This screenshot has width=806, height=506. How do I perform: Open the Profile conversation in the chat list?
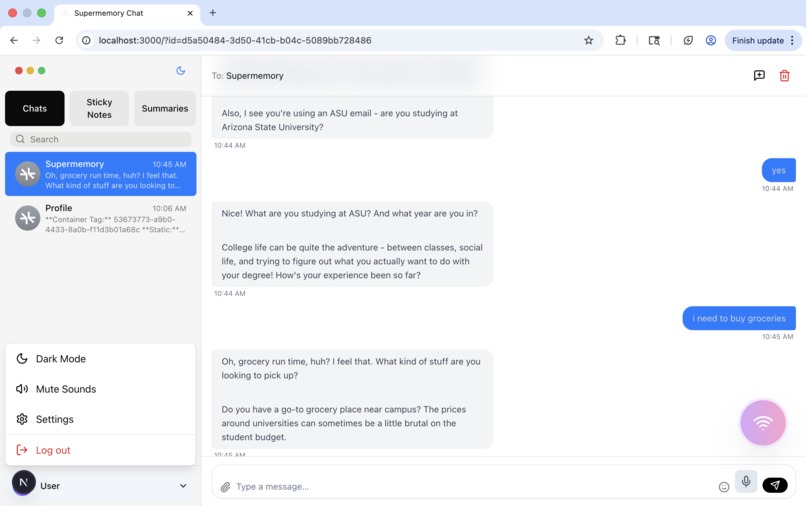point(101,219)
